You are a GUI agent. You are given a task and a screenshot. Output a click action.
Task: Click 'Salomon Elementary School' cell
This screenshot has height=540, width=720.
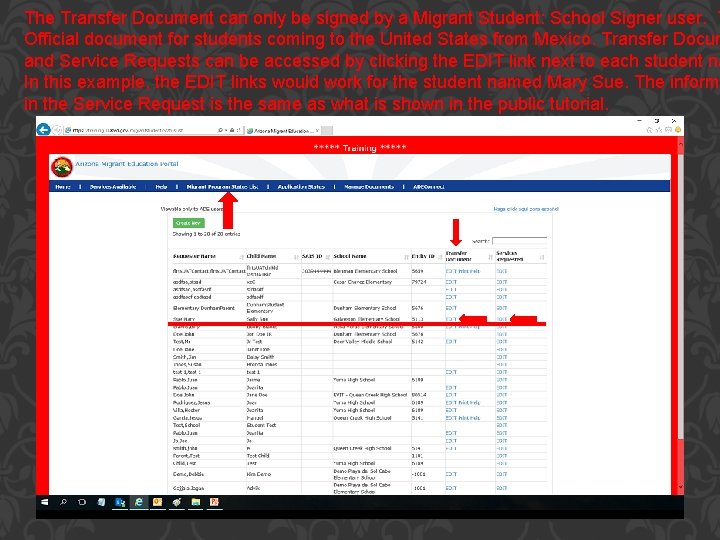click(x=366, y=319)
